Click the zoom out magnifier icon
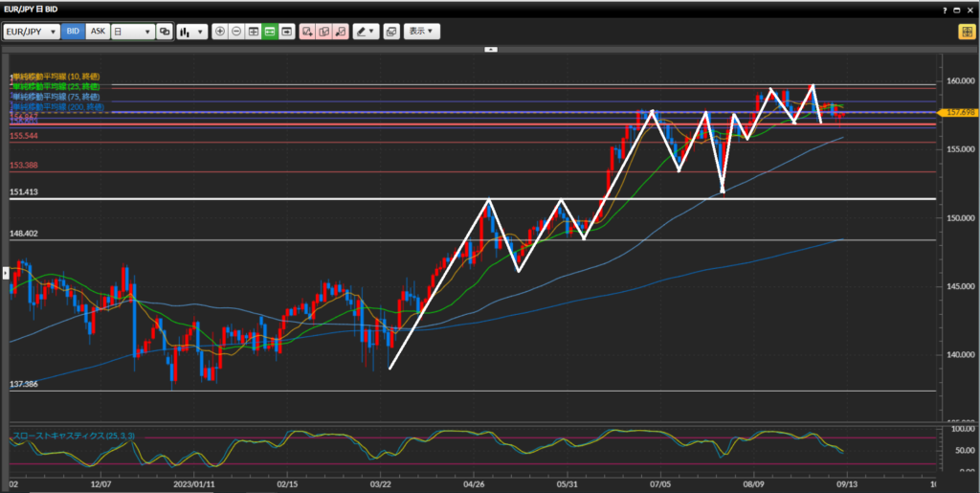980x493 pixels. [236, 32]
